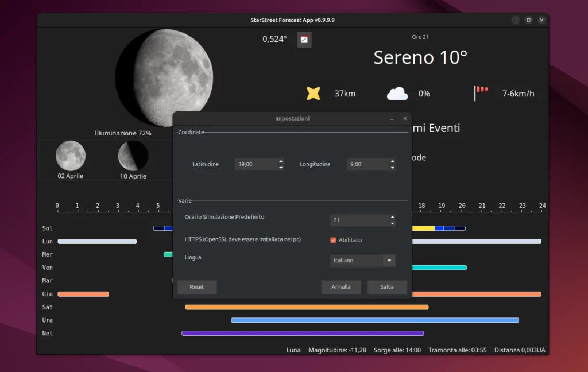Click the wind flag icon near 7-6km/h
Image resolution: width=588 pixels, height=372 pixels.
(x=481, y=92)
